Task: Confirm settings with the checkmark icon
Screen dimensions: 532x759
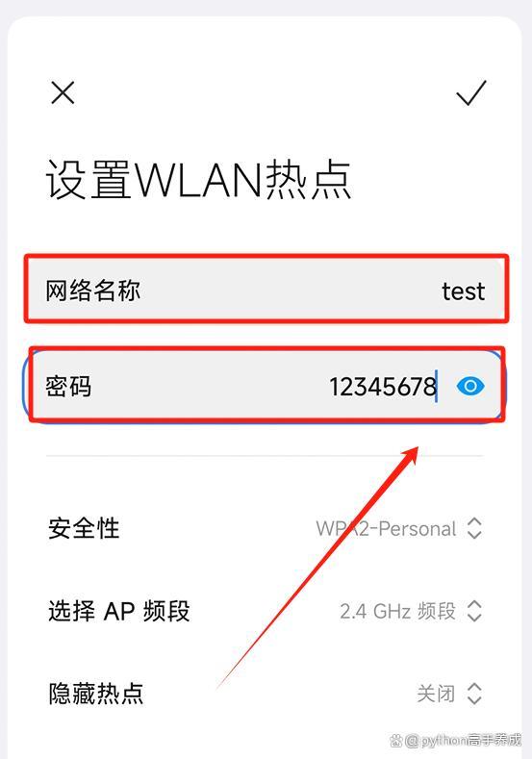Action: pyautogui.click(x=471, y=92)
